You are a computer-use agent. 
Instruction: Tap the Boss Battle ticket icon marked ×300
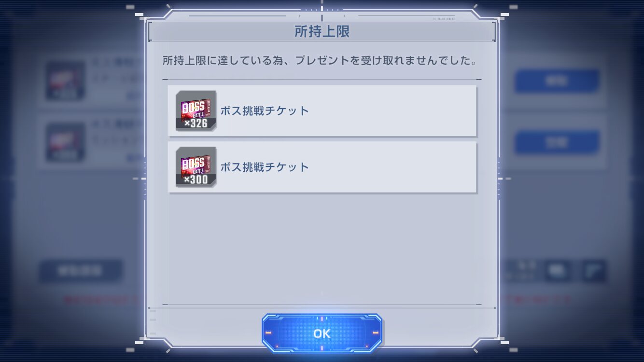point(196,167)
